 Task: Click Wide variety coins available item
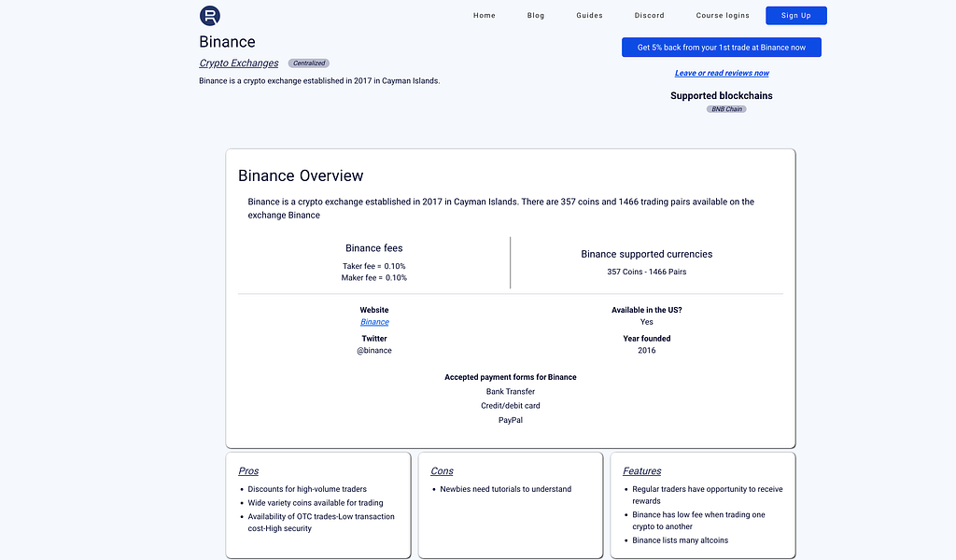coord(316,503)
